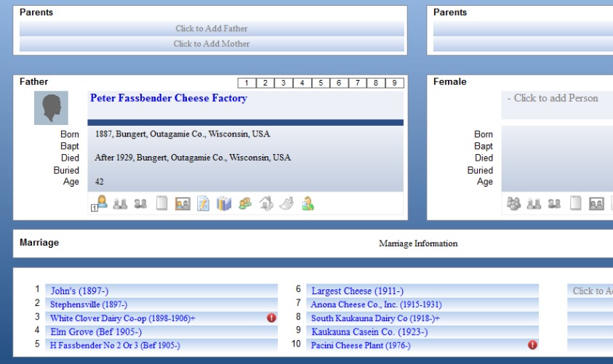Viewport: 613px width, 364px height.
Task: Open Peter Fassbender Cheese Factory name link
Action: coord(168,98)
